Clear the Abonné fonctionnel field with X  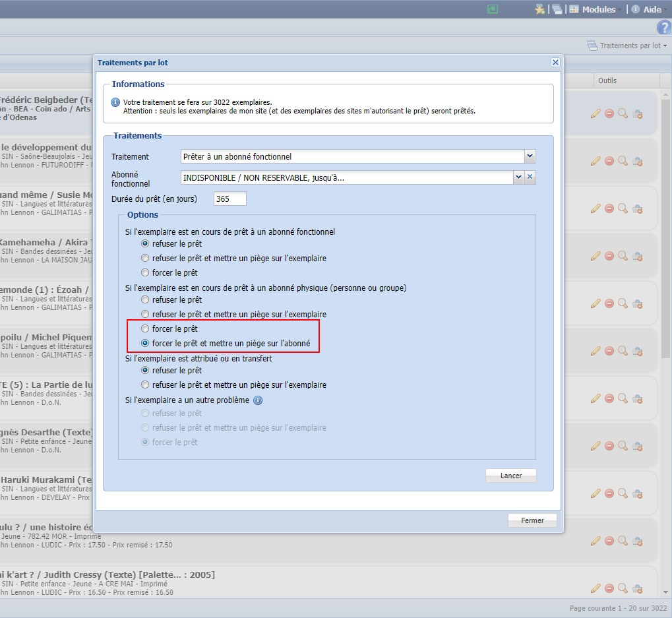click(530, 177)
